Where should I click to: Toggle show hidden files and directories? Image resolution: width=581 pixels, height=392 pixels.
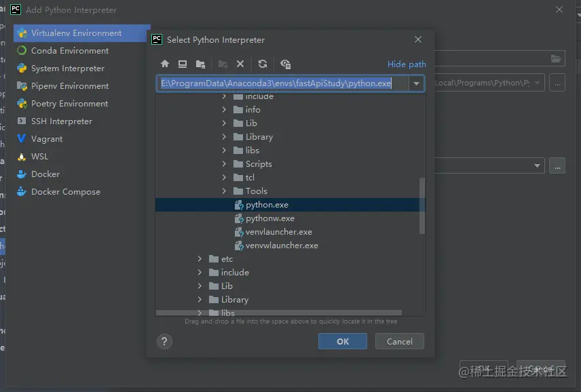(x=285, y=64)
